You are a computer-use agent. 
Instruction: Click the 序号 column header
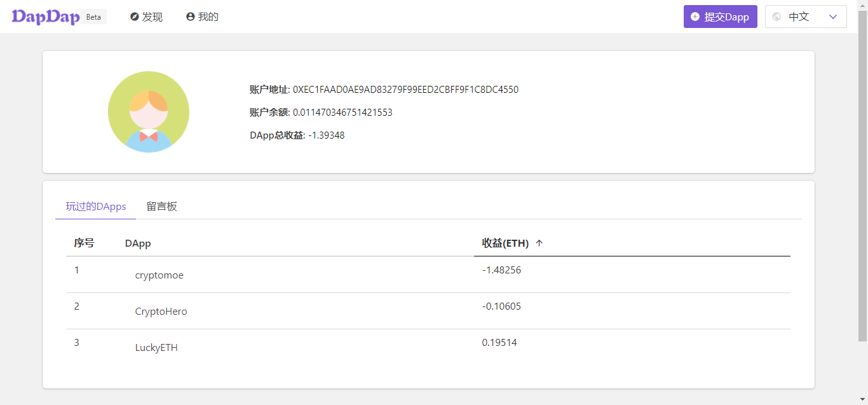click(x=84, y=243)
